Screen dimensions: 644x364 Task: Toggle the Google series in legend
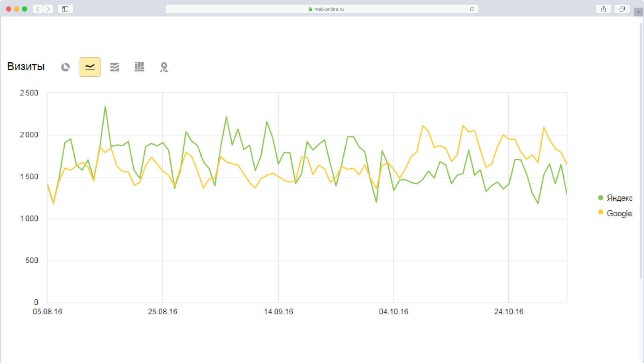click(619, 213)
